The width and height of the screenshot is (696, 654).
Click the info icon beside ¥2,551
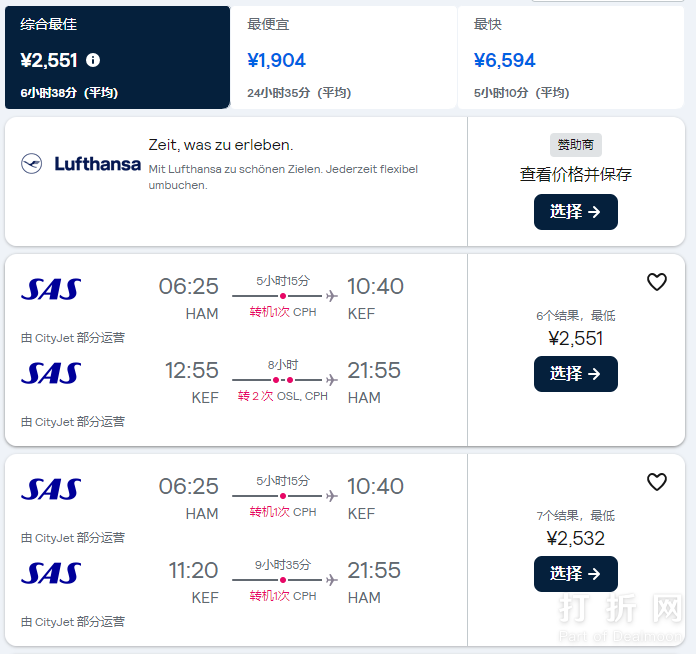pos(93,60)
